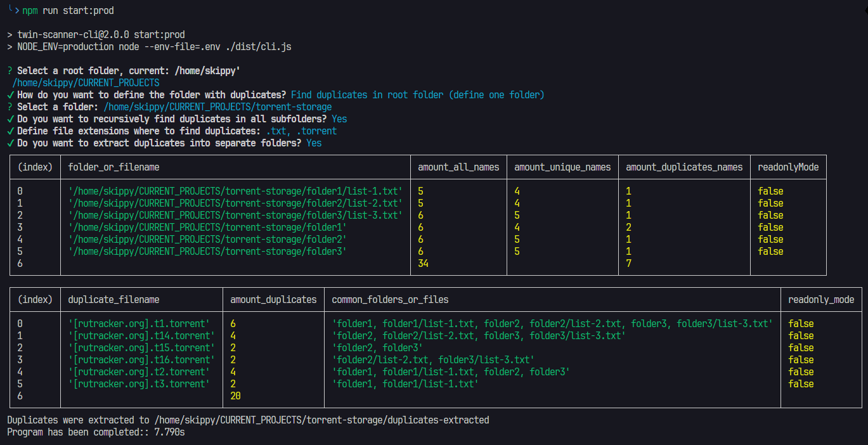Viewport: 868px width, 445px height.
Task: Click 'Define file extensions where to find duplicates' prompt
Action: [x=134, y=131]
